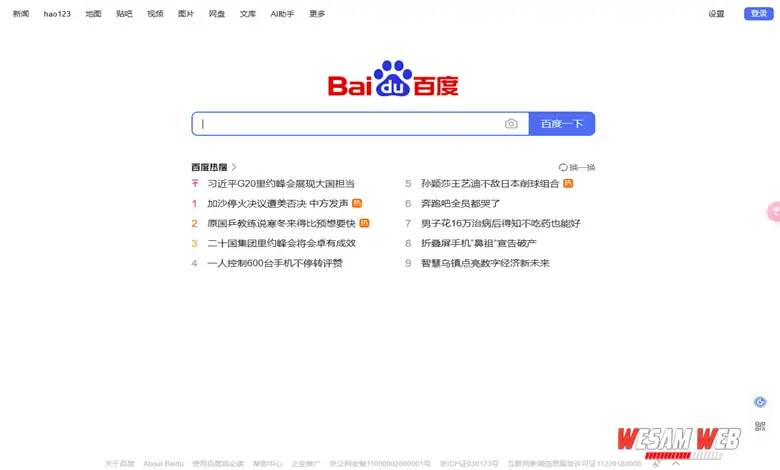
Task: Open 新闻 in the top navigation
Action: tap(21, 14)
